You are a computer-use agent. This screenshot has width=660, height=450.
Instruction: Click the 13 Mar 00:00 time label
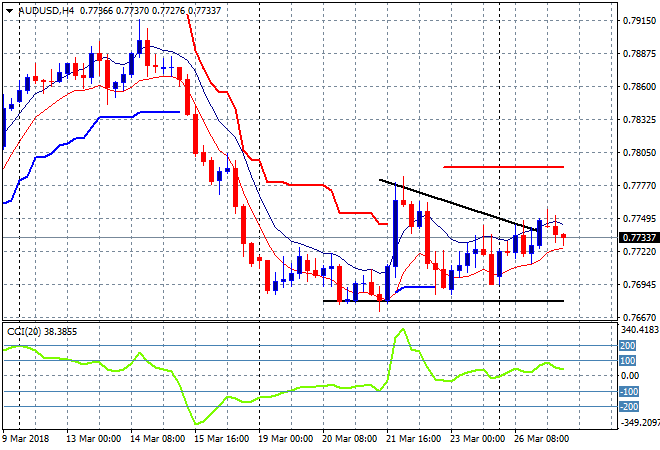93,439
